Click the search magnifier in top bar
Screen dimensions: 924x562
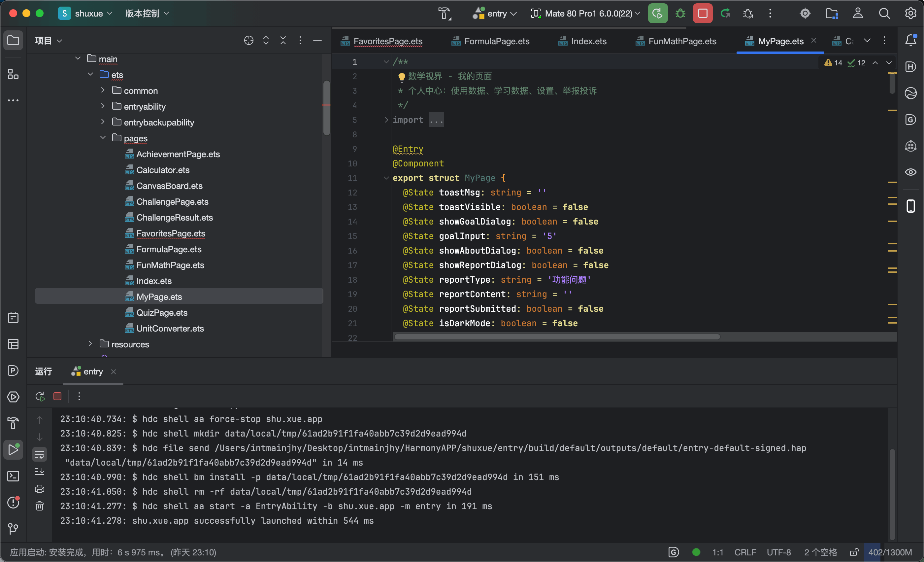(x=884, y=14)
